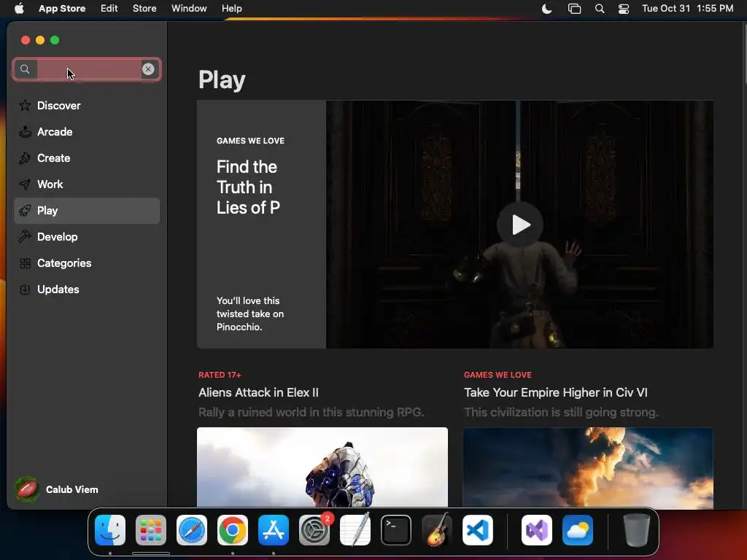Click the date and time in menu bar
Image resolution: width=747 pixels, height=560 pixels.
(x=687, y=8)
